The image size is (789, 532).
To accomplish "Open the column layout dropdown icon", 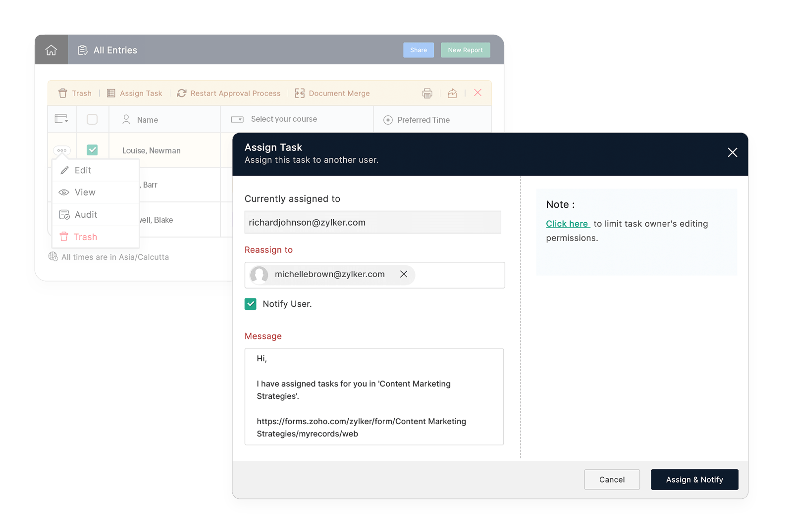I will pyautogui.click(x=61, y=119).
